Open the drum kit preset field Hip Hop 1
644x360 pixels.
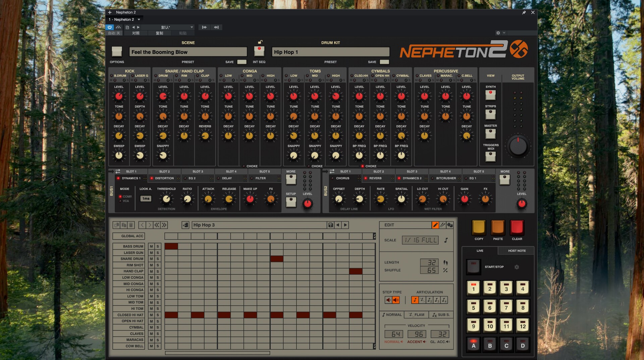[x=330, y=52]
